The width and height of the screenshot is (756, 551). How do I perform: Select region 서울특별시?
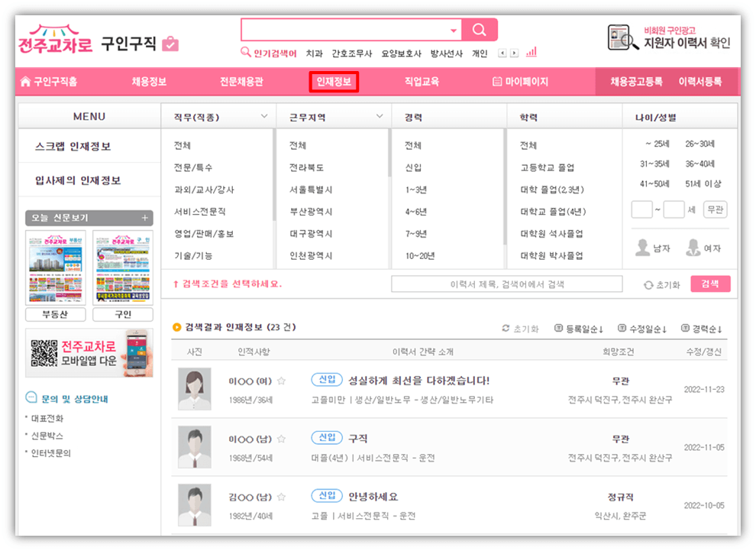[311, 190]
